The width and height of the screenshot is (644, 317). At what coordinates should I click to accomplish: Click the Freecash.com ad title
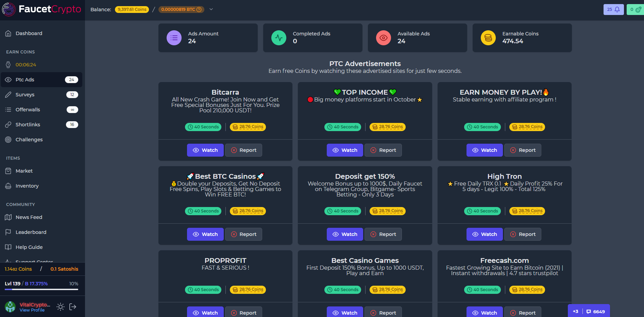[505, 260]
